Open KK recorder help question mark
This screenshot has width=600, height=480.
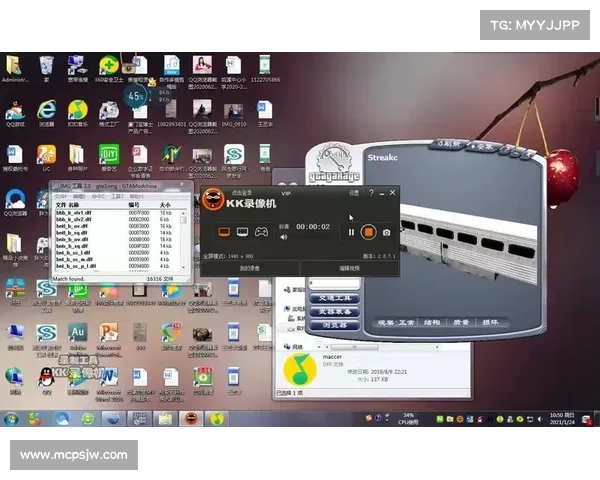371,193
